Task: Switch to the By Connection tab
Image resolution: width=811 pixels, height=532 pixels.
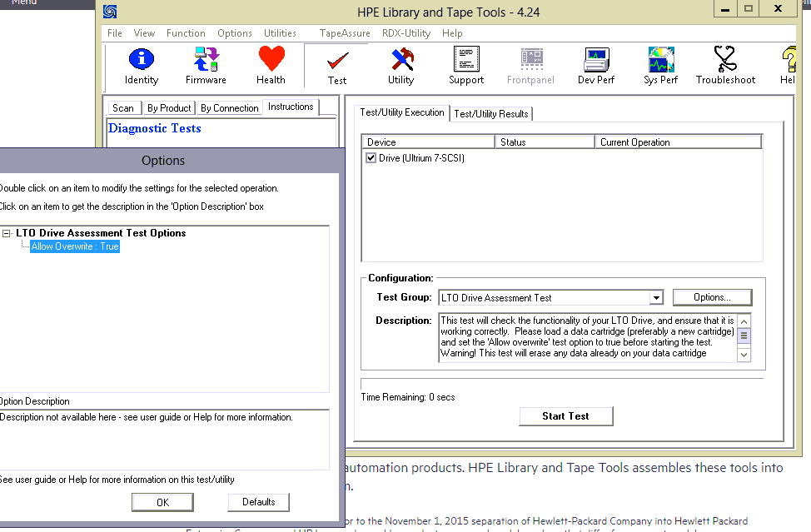Action: pyautogui.click(x=230, y=108)
